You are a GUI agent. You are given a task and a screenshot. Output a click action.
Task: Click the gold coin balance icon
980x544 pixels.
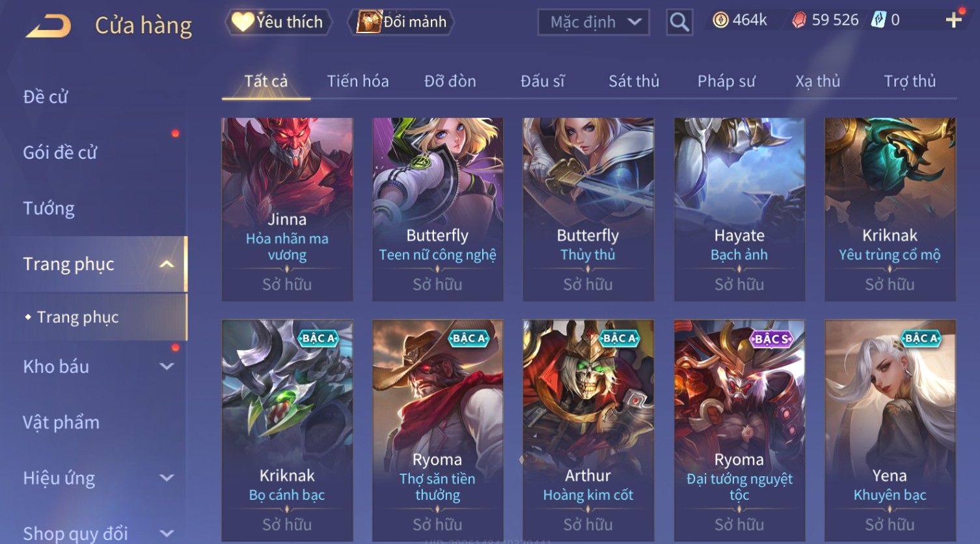pos(720,20)
